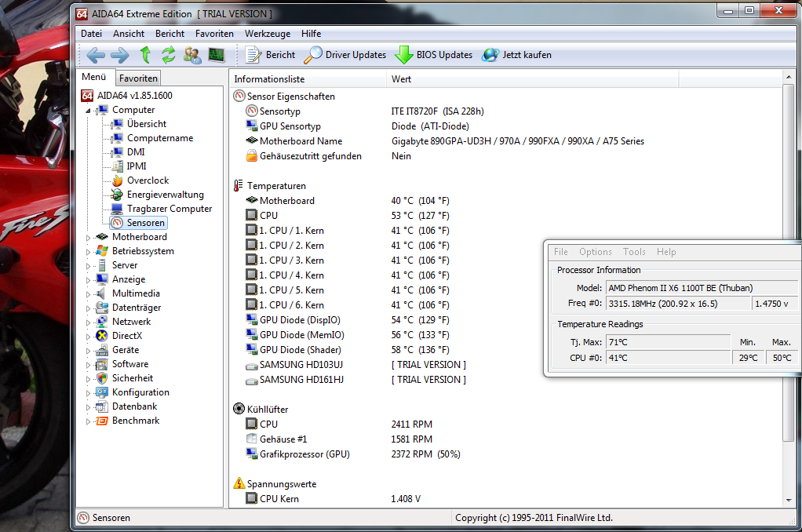The width and height of the screenshot is (802, 532).
Task: Open Tools menu in overlay window
Action: (x=634, y=252)
